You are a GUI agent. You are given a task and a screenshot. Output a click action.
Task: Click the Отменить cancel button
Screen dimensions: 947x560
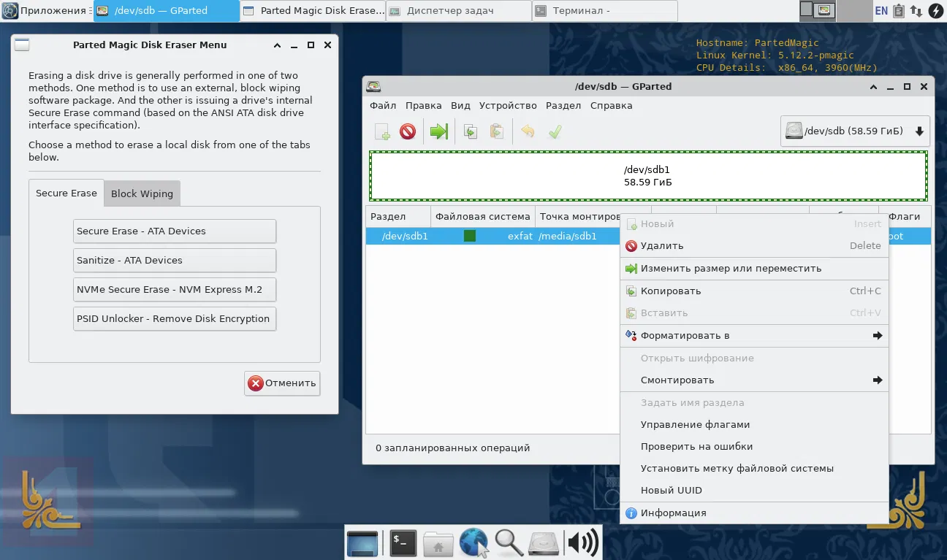click(x=282, y=383)
